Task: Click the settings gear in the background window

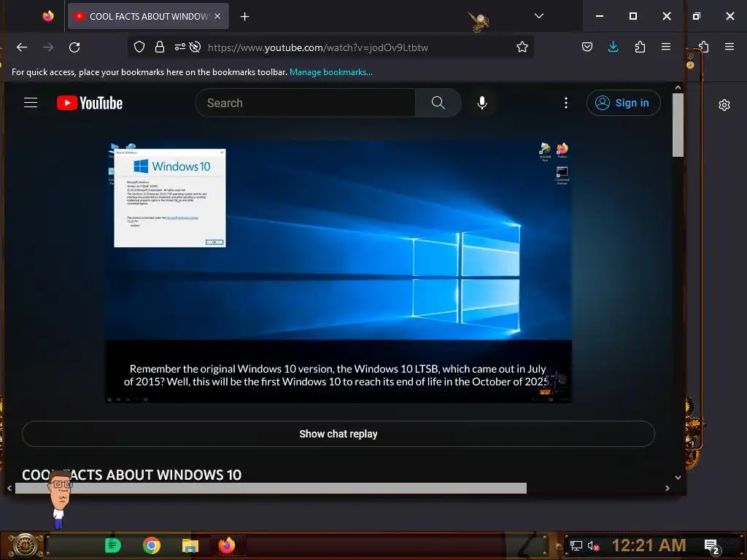Action: click(724, 105)
